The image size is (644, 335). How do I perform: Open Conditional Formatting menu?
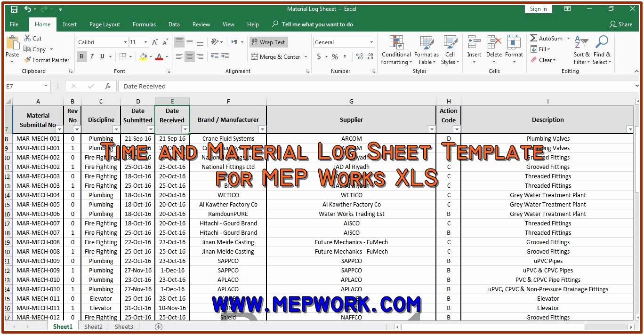(x=396, y=50)
